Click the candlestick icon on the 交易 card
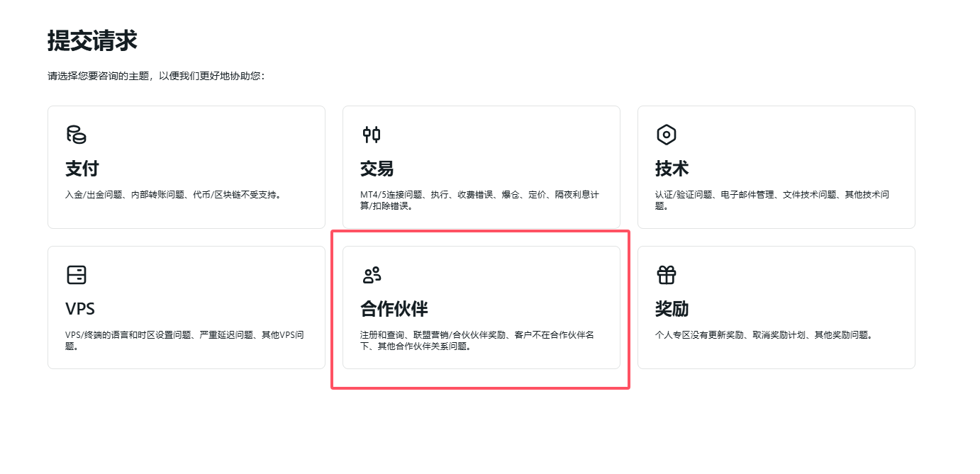This screenshot has height=474, width=980. (x=371, y=135)
